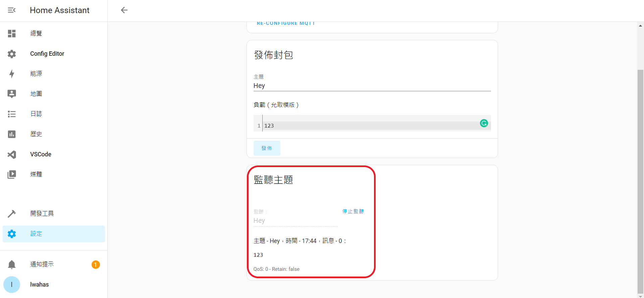
Task: Click the 能源 lightning bolt icon
Action: (12, 74)
